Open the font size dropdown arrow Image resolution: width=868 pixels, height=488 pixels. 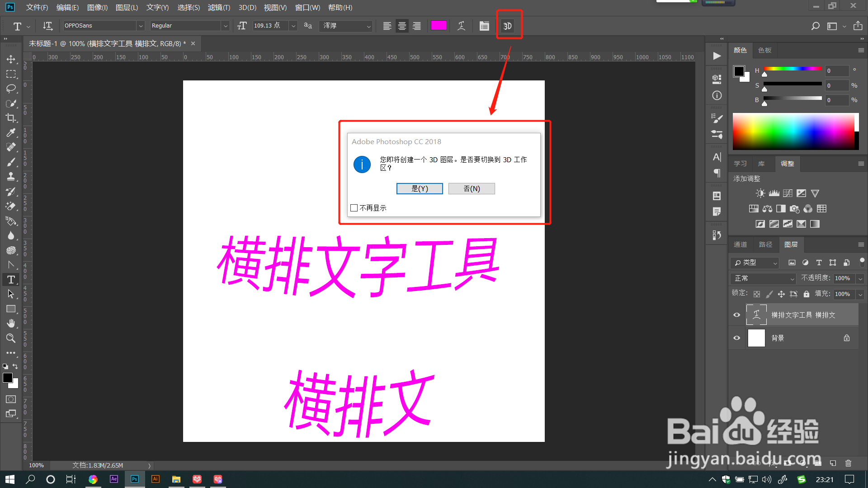(293, 26)
